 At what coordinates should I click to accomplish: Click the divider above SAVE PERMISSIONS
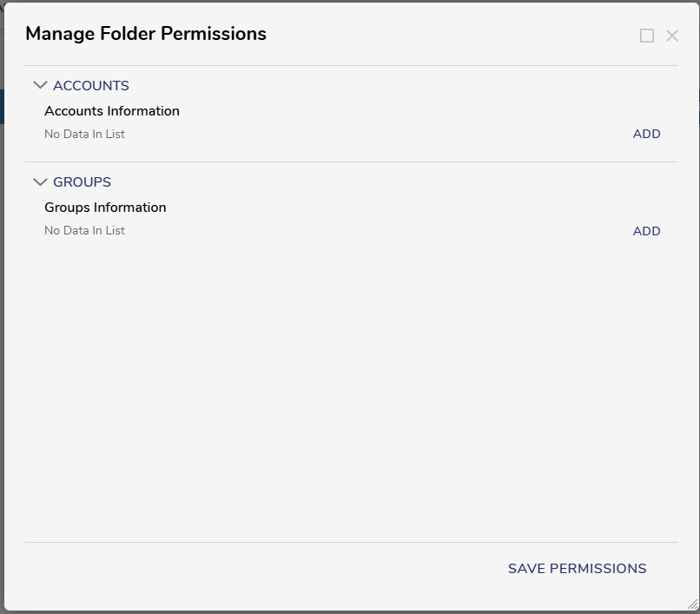(x=352, y=543)
